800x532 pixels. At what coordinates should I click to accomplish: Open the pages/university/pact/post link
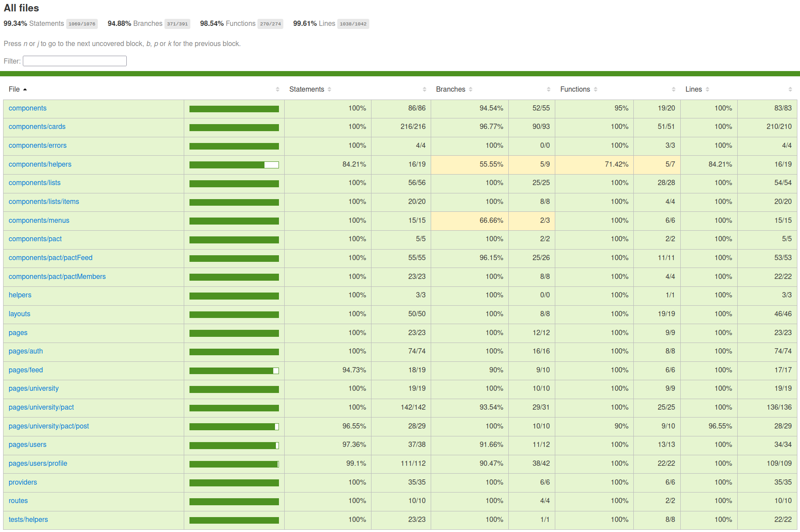pyautogui.click(x=49, y=426)
